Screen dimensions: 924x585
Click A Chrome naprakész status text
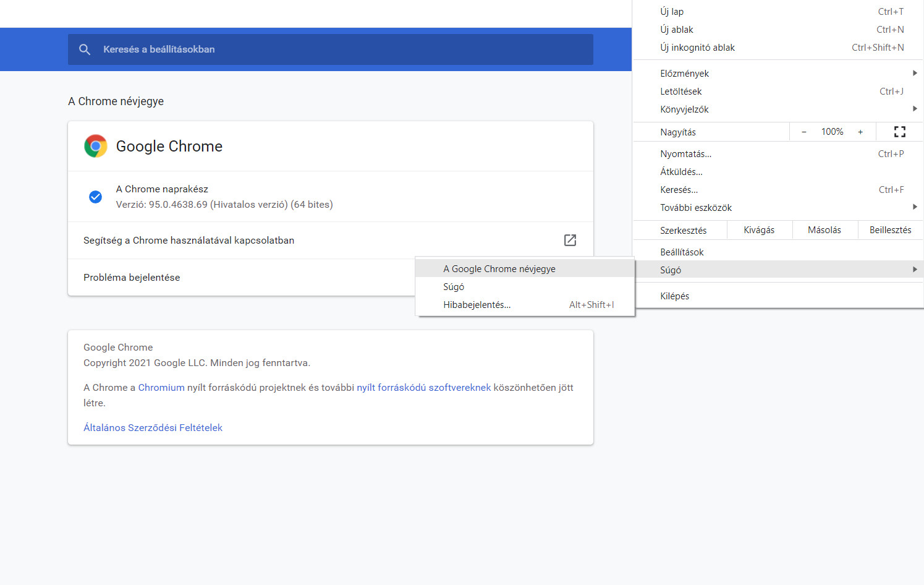[x=162, y=189]
